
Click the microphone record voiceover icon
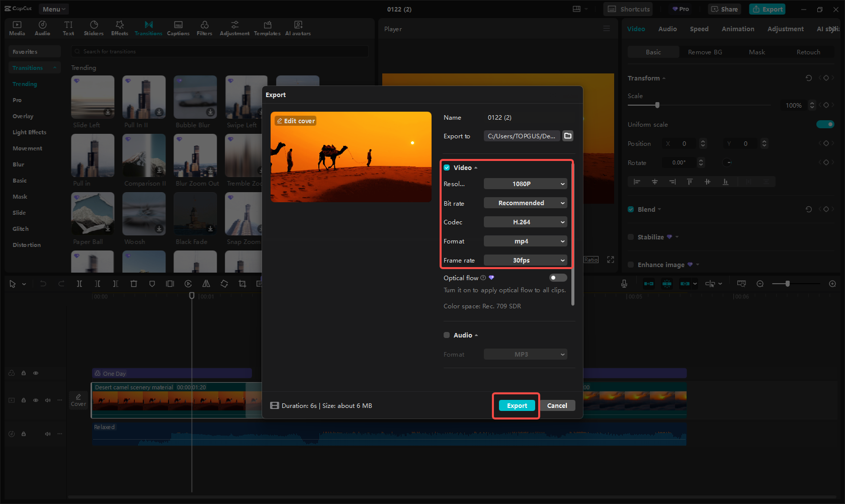pos(624,284)
